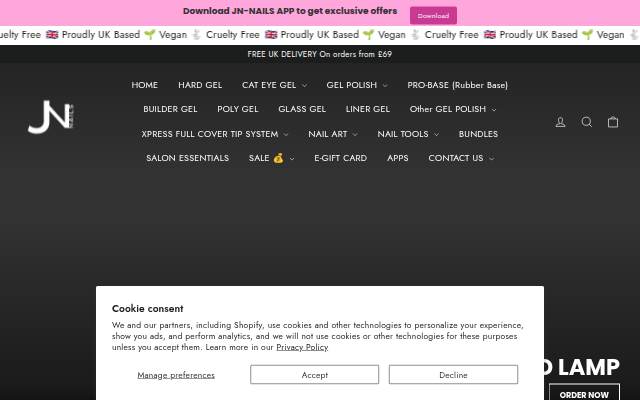Viewport: 640px width, 400px height.
Task: Accept the cookie consent
Action: (x=314, y=374)
